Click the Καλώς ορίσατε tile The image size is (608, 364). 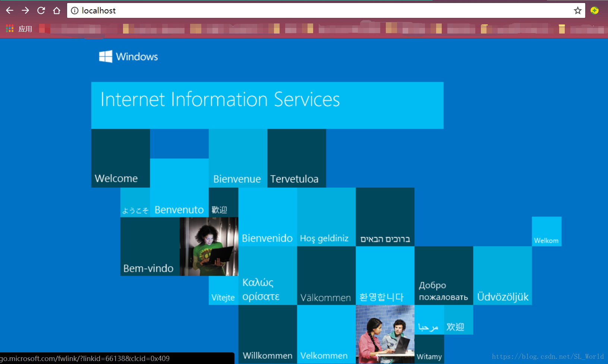coord(268,275)
